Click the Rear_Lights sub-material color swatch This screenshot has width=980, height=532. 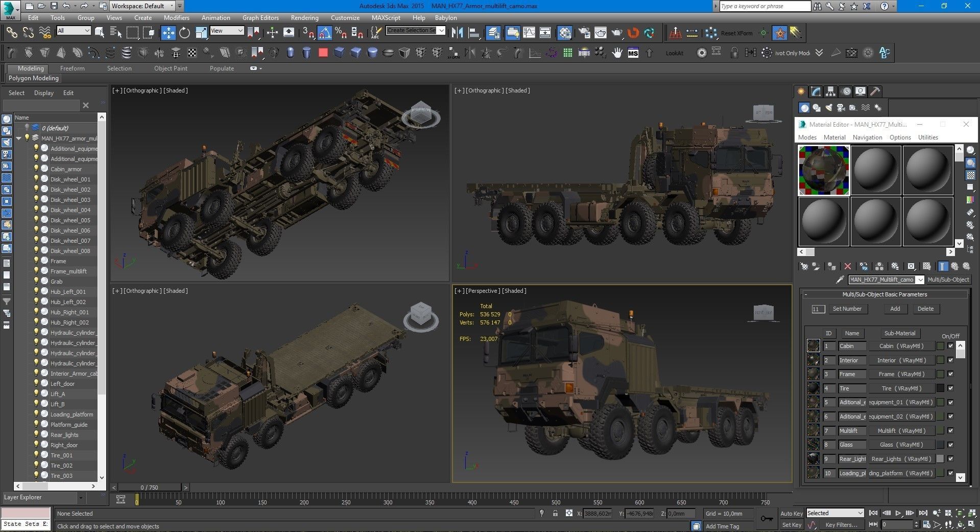click(940, 459)
